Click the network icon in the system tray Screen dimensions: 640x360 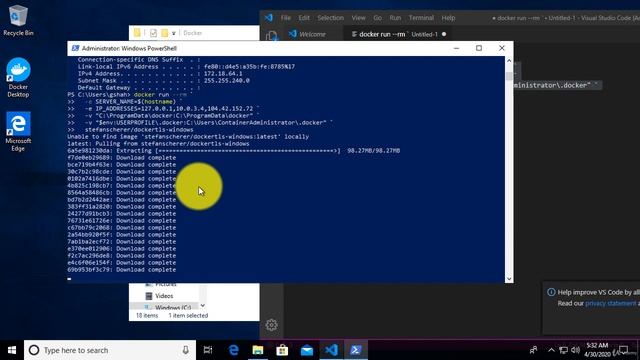(564, 350)
